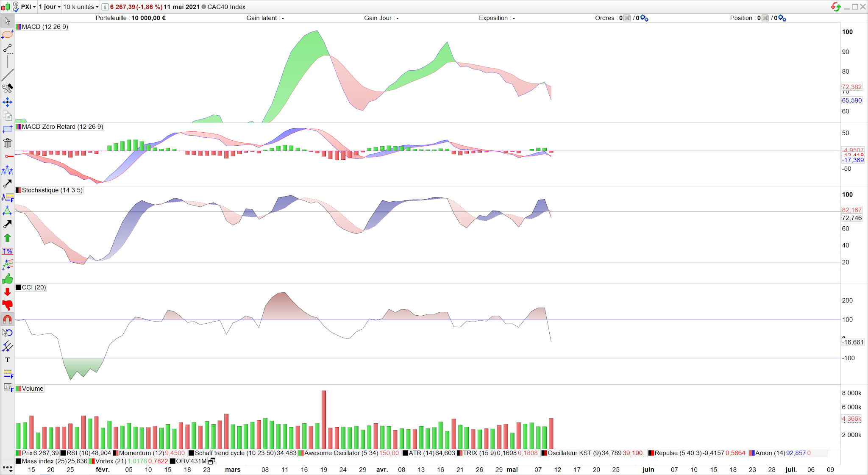Click the ATR (14) indicator entry
Viewport: 868px width, 475px height.
click(x=429, y=453)
